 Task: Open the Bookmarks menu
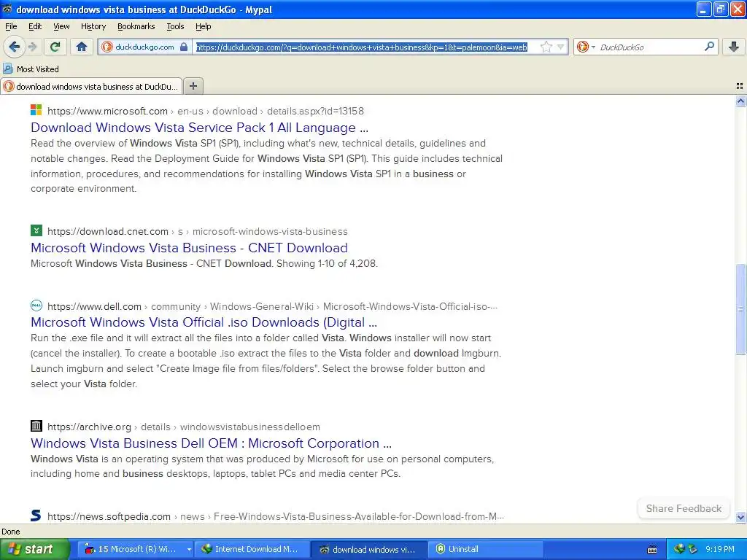(x=136, y=26)
